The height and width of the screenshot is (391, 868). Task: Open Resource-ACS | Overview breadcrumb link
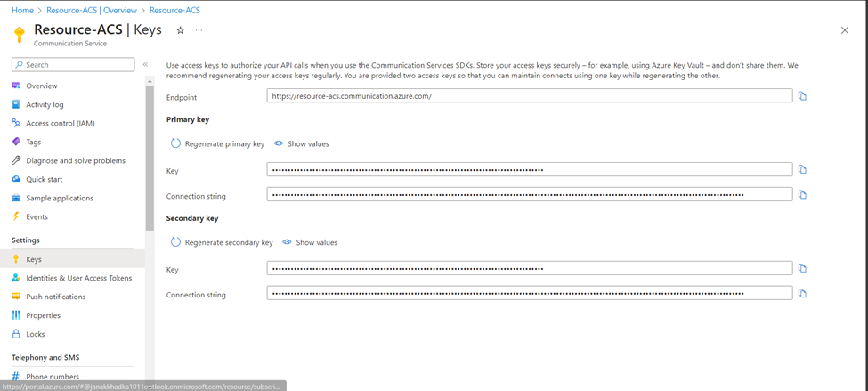pos(92,10)
